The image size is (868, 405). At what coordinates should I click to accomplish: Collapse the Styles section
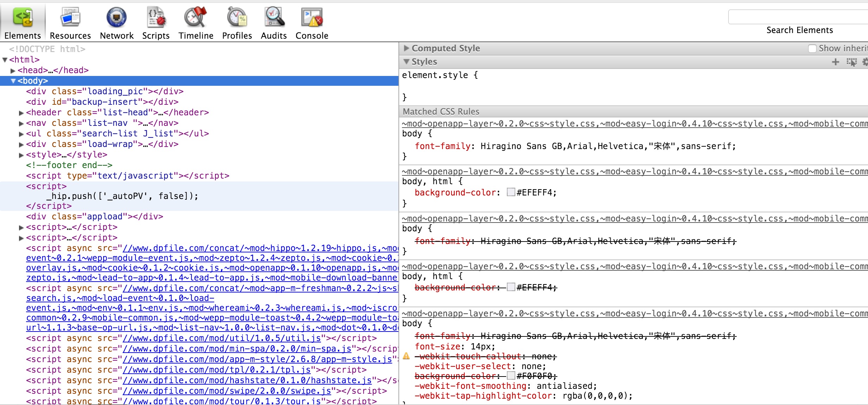pyautogui.click(x=407, y=62)
